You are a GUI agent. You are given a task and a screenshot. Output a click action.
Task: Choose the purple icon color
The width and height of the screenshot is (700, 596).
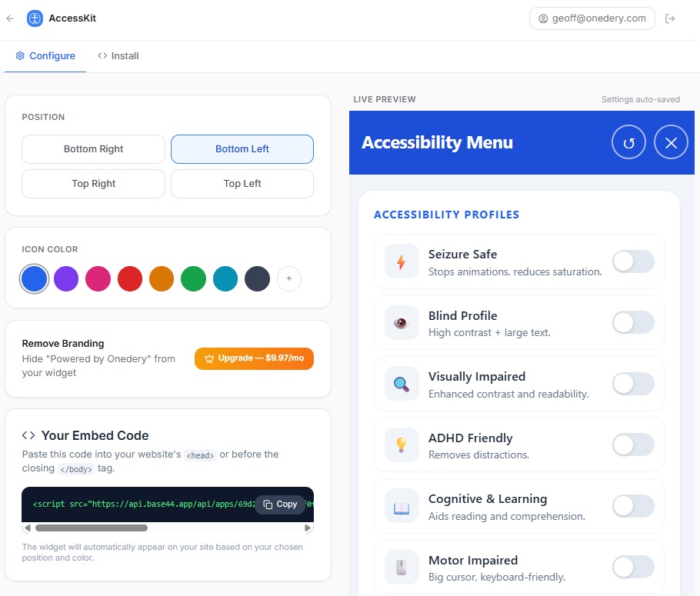tap(66, 278)
